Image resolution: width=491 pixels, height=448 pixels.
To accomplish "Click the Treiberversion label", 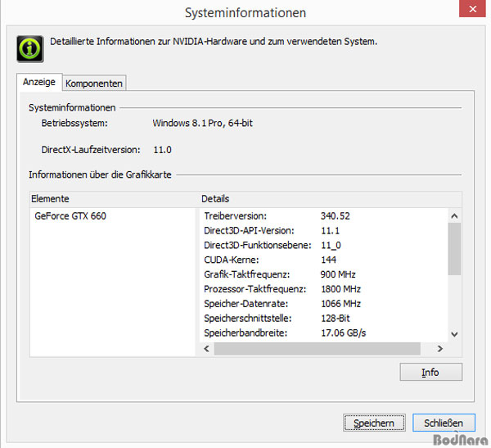I will tap(236, 216).
